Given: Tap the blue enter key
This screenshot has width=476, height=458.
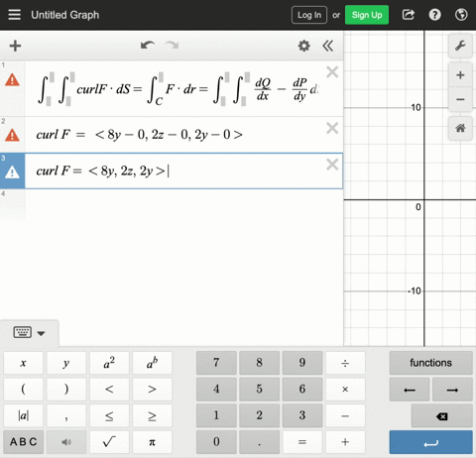Looking at the screenshot, I should [430, 442].
